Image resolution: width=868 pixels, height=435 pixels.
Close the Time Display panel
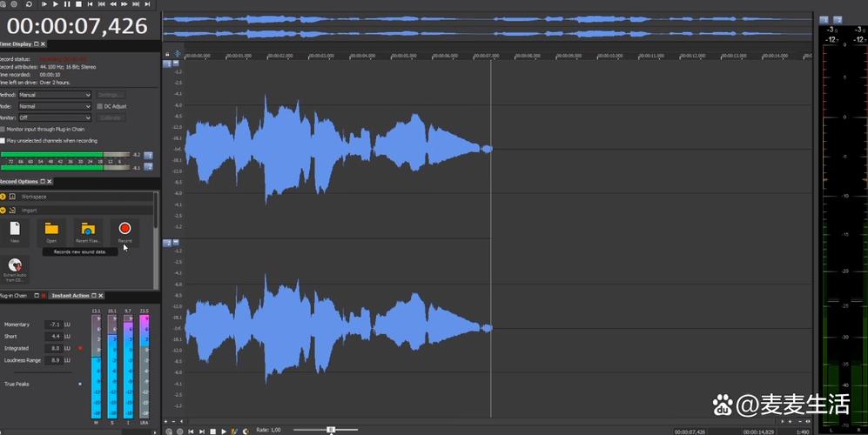click(x=44, y=43)
